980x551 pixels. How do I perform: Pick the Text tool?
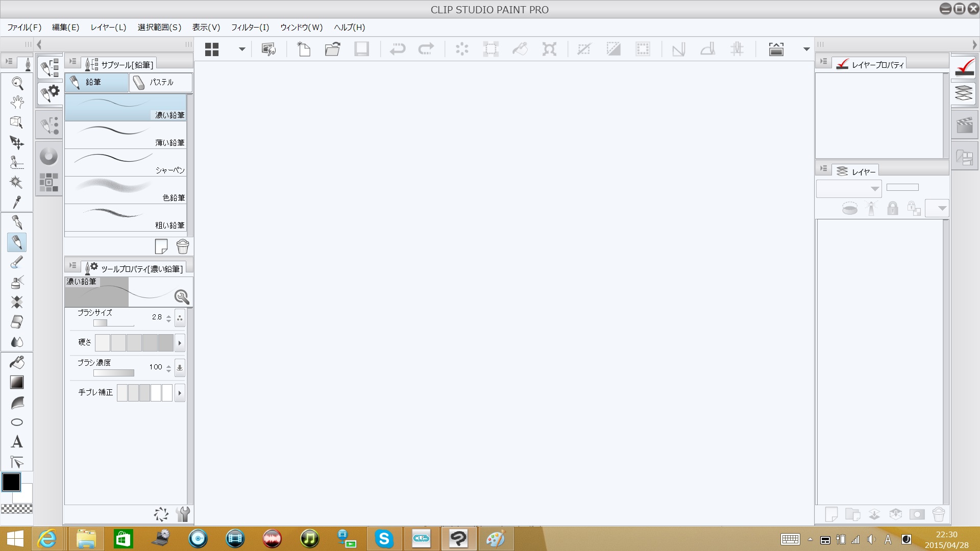coord(17,442)
